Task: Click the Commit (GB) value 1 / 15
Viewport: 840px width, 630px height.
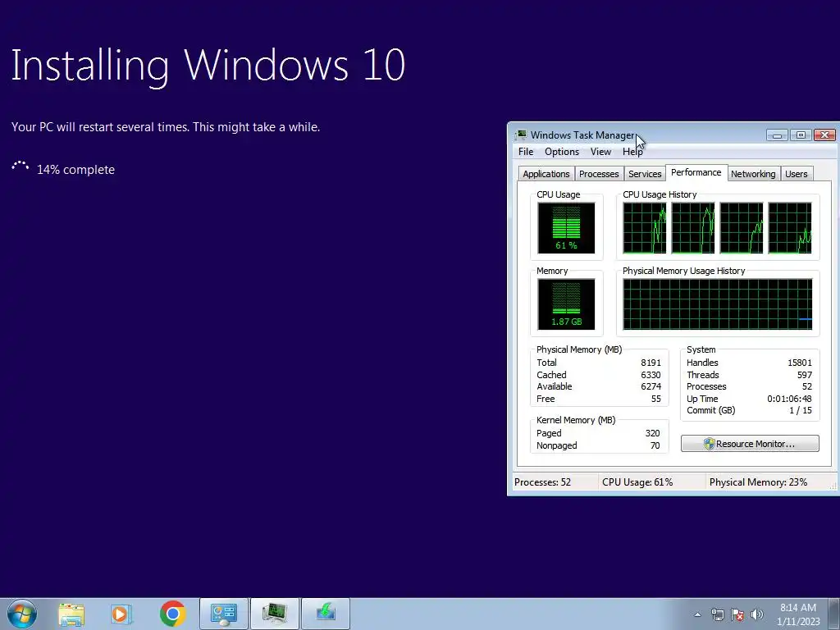Action: click(x=801, y=410)
